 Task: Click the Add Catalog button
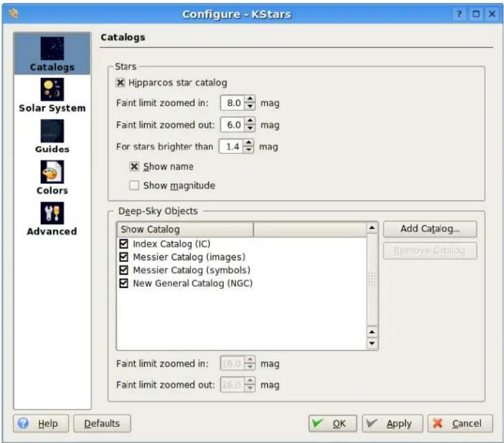pos(430,229)
